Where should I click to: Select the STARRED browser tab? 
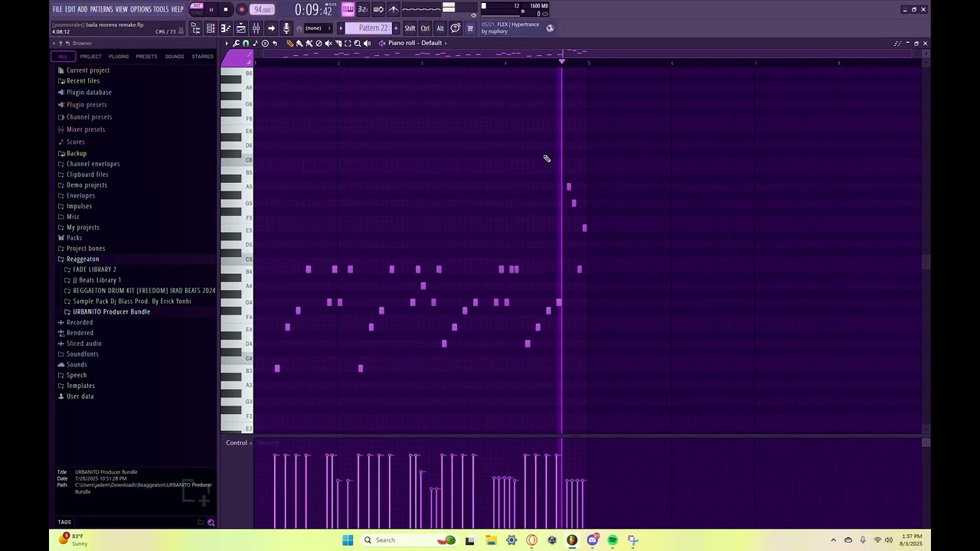point(203,57)
